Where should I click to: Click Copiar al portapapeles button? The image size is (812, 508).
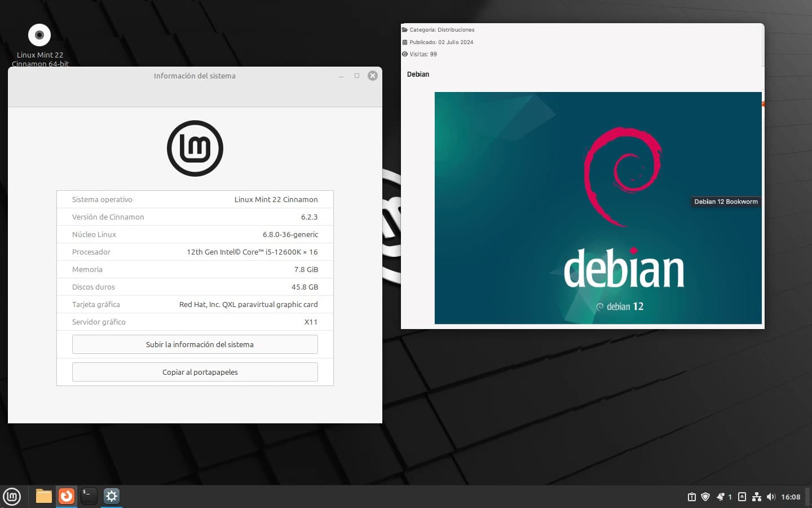pos(195,372)
